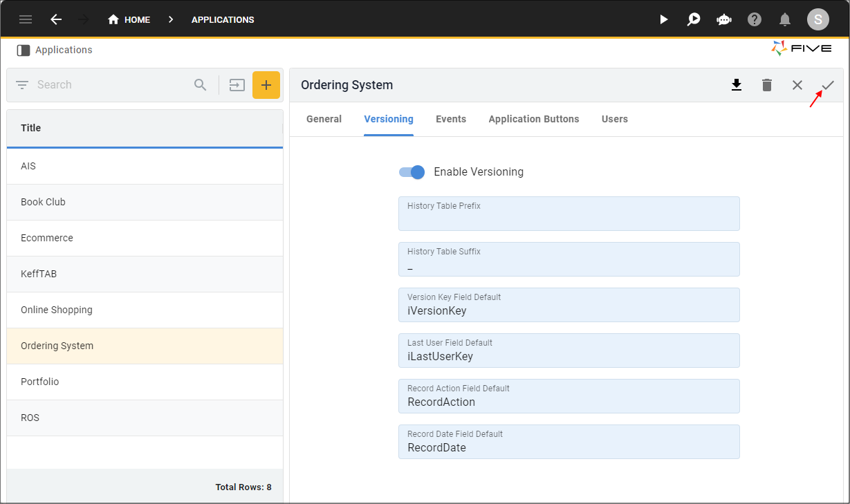Select the Ecommerce application row
Image resolution: width=850 pixels, height=504 pixels.
coord(145,238)
